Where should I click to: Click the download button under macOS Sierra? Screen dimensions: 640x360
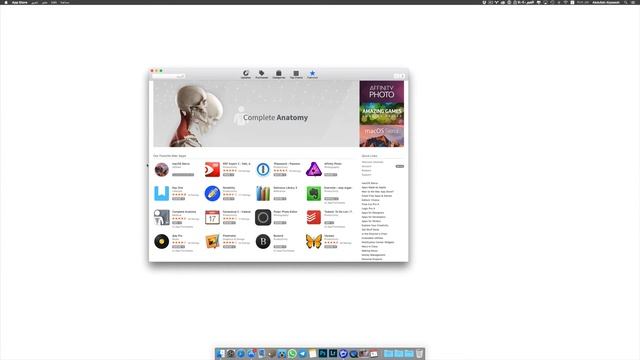coord(183,175)
